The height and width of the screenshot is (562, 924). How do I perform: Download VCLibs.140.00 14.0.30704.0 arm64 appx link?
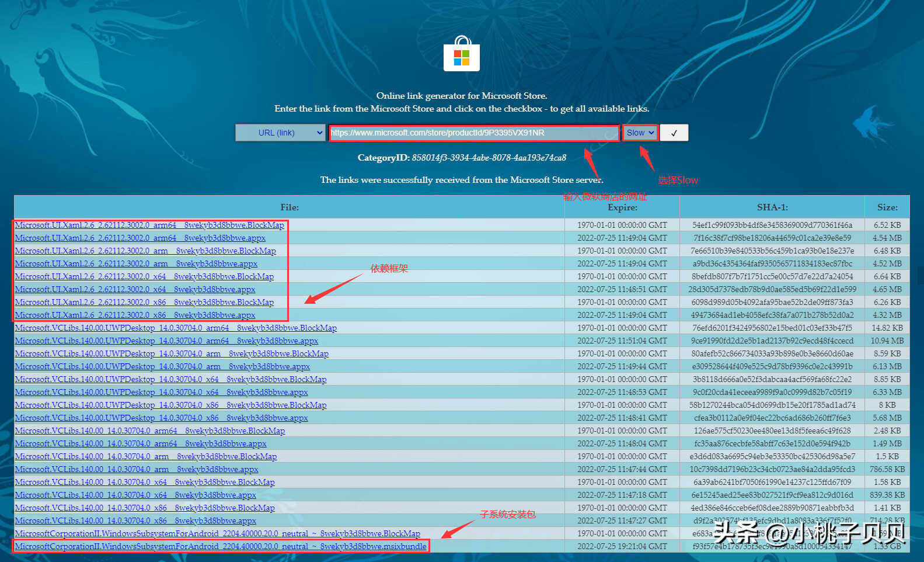[x=141, y=443]
